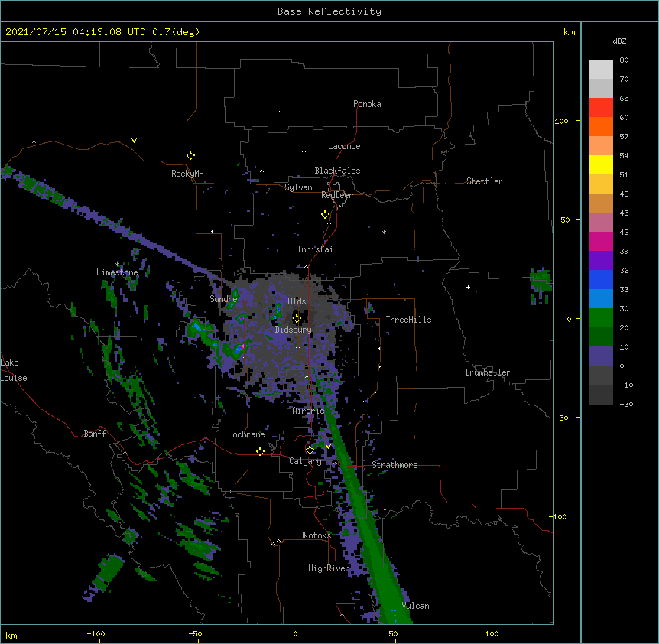Click the yellow diamond marker above Calgary label
Viewport: 659px width, 644px height.
[x=310, y=450]
